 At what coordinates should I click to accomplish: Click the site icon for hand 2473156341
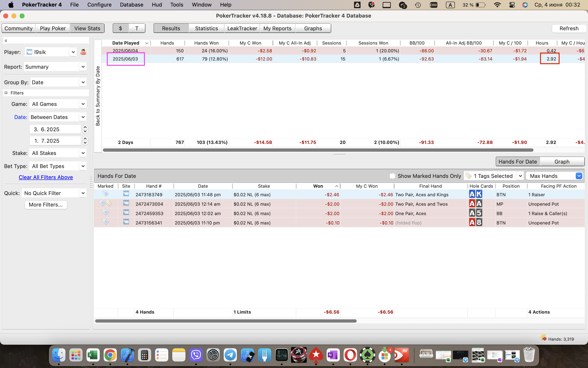126,222
